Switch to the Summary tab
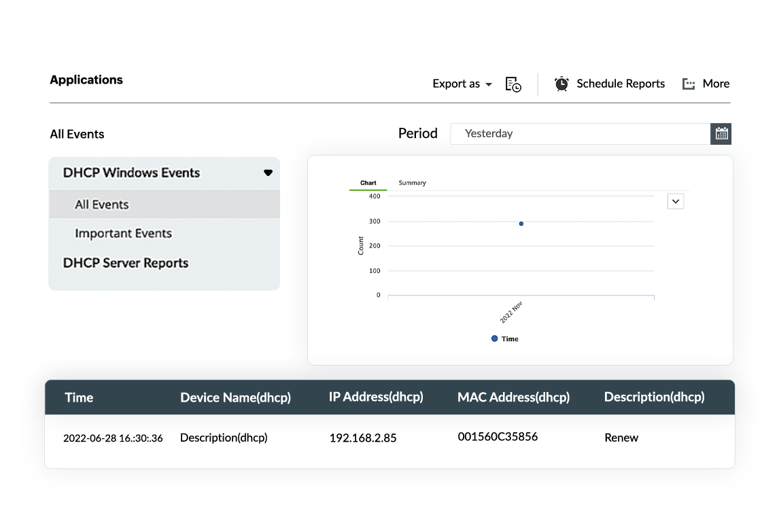The width and height of the screenshot is (779, 532). pyautogui.click(x=412, y=183)
